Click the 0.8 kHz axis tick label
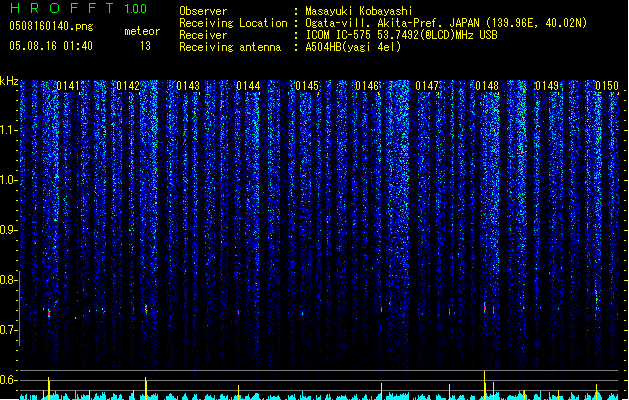The width and height of the screenshot is (629, 400). pos(8,280)
